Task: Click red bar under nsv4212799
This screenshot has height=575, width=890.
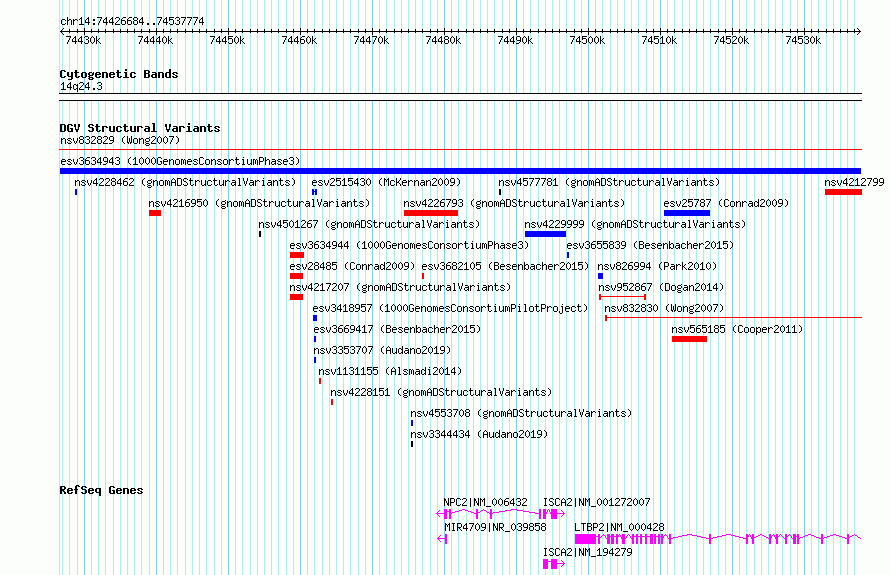Action: pyautogui.click(x=843, y=192)
